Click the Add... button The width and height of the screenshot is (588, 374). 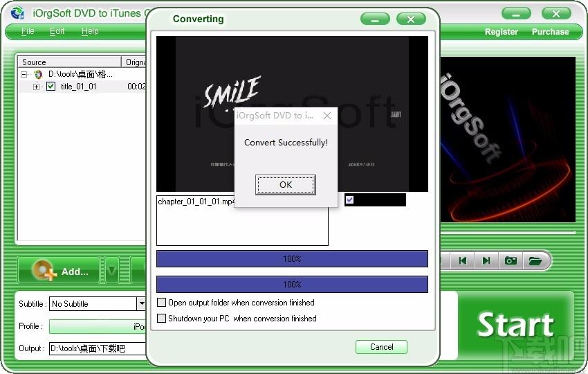coord(59,270)
